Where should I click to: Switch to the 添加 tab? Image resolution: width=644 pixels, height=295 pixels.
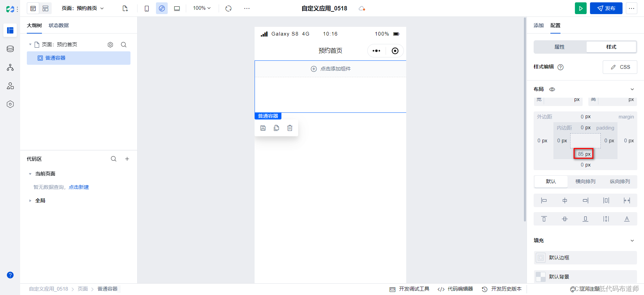539,26
